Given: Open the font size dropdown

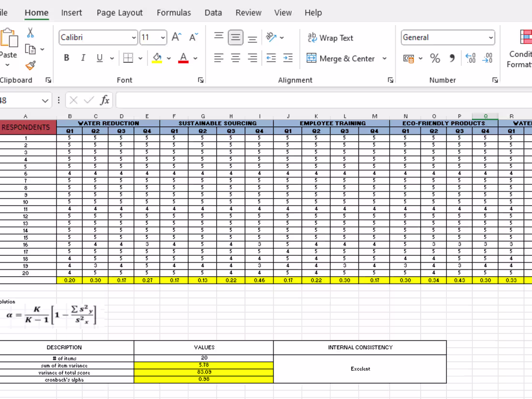Looking at the screenshot, I should click(163, 37).
